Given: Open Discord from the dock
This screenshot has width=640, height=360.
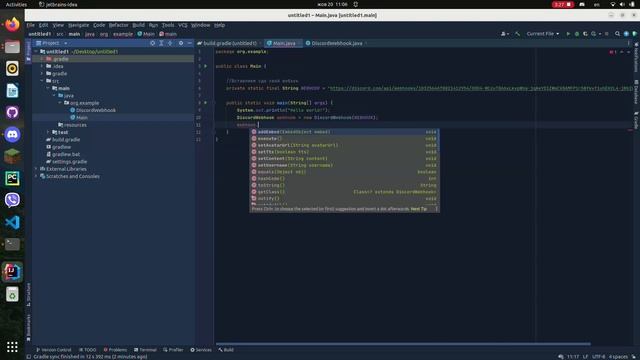Looking at the screenshot, I should (x=12, y=134).
